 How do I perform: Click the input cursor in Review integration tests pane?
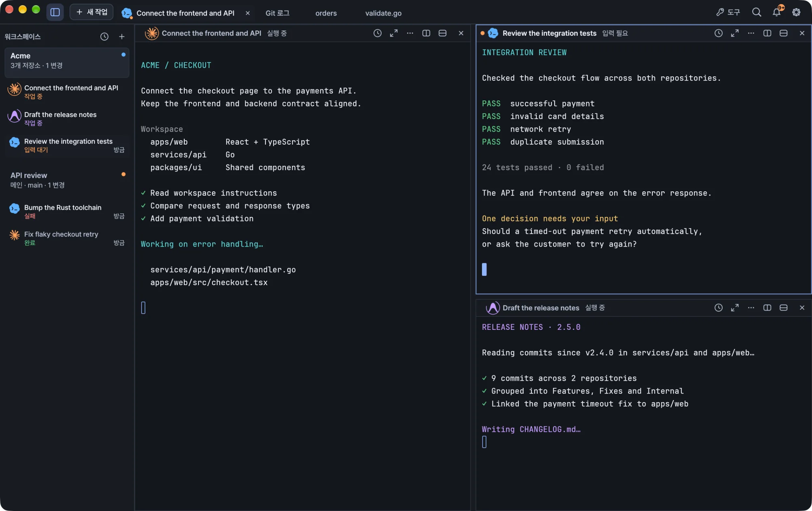coord(484,269)
